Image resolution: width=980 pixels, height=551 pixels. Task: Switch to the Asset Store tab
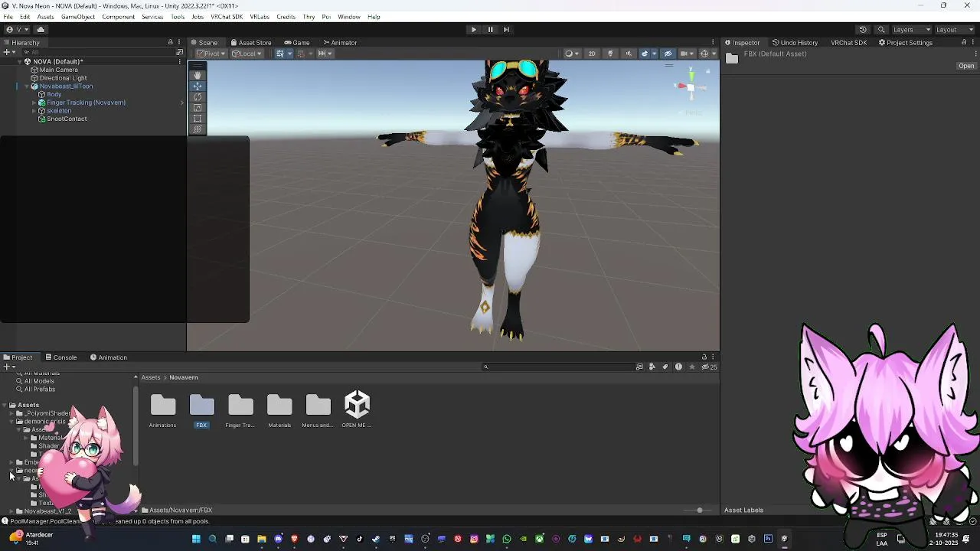(x=250, y=43)
